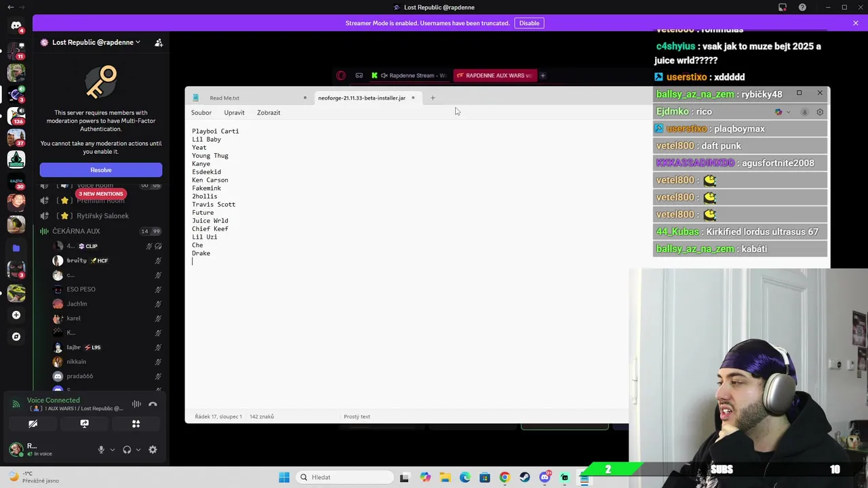
Task: Disable Streamer Mode from the banner
Action: [529, 23]
